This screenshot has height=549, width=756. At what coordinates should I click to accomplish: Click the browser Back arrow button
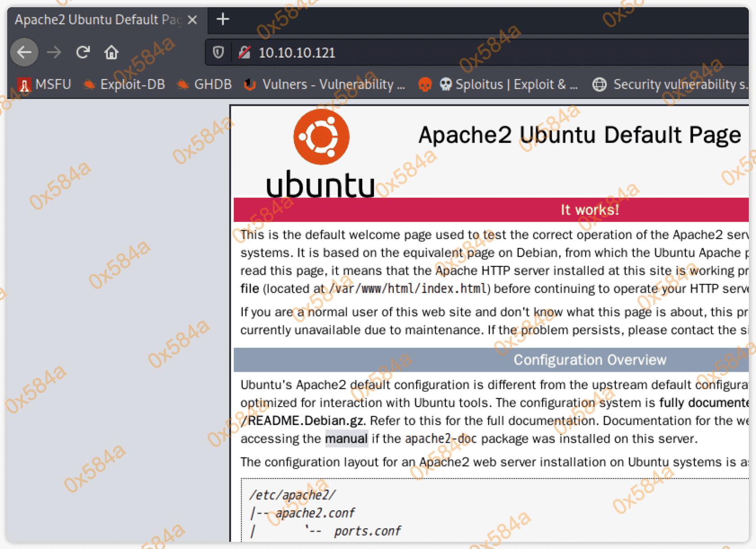point(24,53)
